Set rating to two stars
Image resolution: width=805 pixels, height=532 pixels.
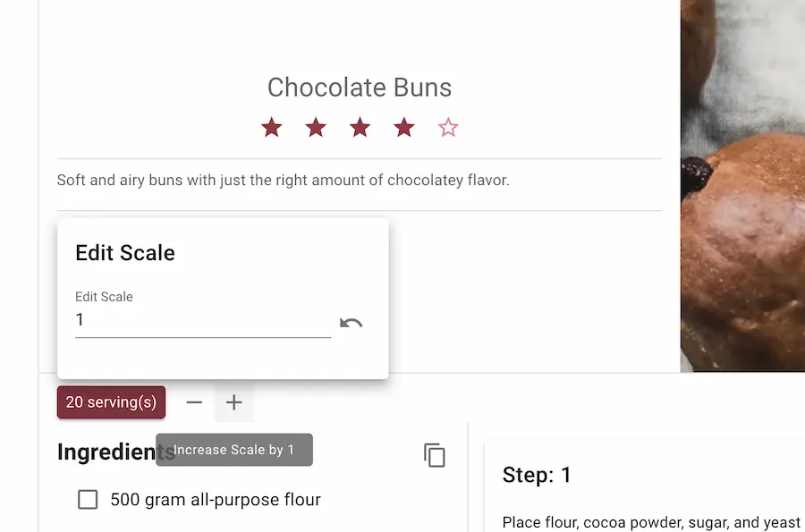316,127
